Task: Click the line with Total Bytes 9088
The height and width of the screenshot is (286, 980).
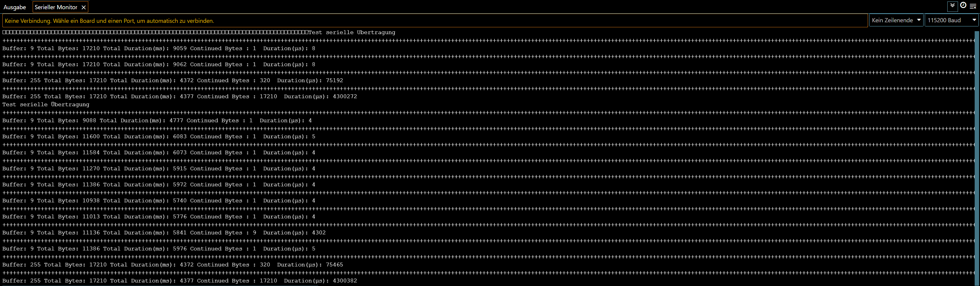Action: click(157, 120)
